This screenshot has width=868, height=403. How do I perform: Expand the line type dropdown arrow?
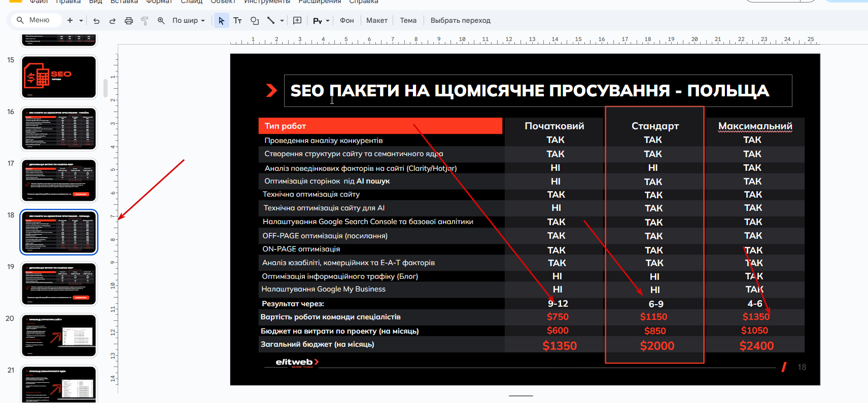click(282, 21)
